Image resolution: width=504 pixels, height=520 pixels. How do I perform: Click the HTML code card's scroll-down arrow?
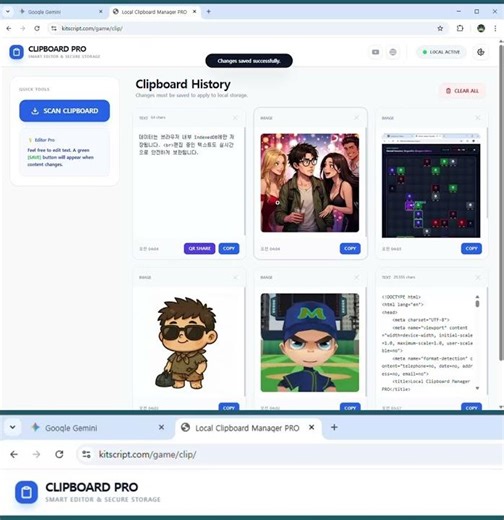click(477, 388)
